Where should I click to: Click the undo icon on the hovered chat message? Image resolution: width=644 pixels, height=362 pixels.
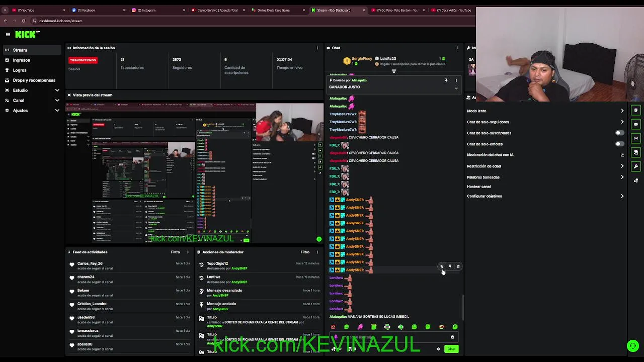442,266
